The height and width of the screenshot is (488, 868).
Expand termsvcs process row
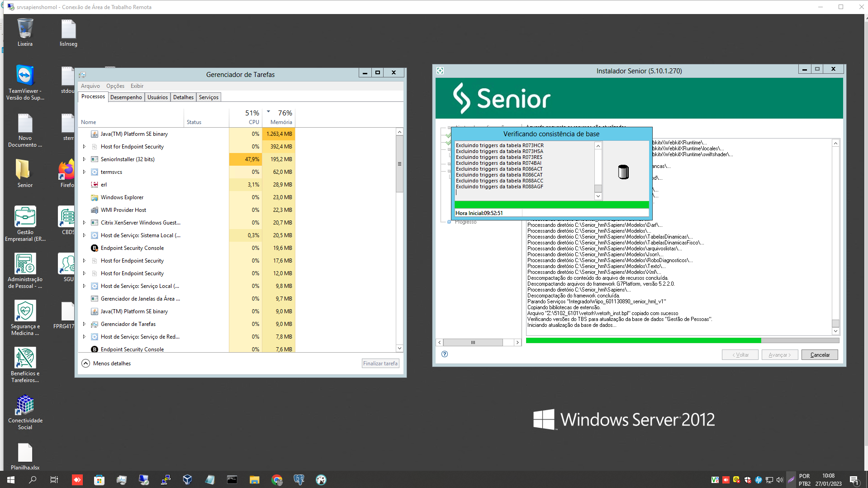[84, 172]
